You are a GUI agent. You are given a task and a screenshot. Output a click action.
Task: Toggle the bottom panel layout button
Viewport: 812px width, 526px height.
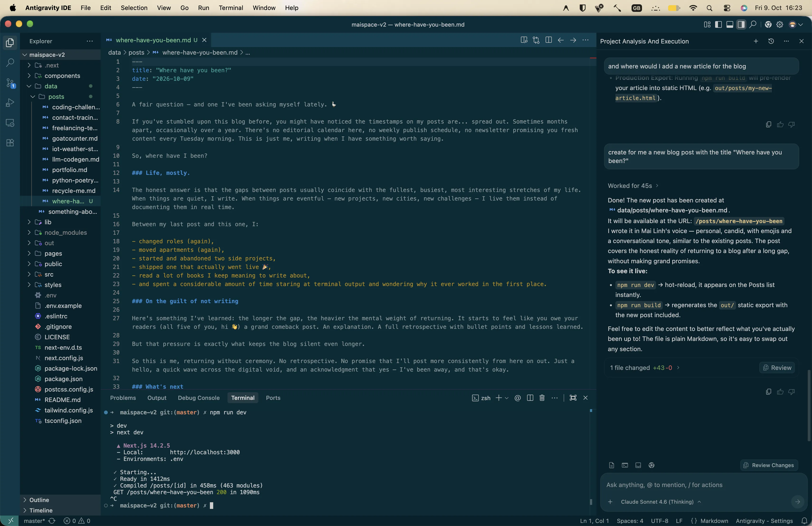(730, 24)
